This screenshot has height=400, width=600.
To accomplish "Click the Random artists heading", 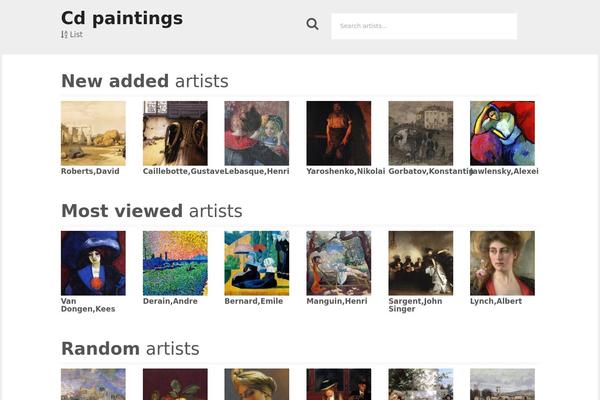I will coord(130,349).
